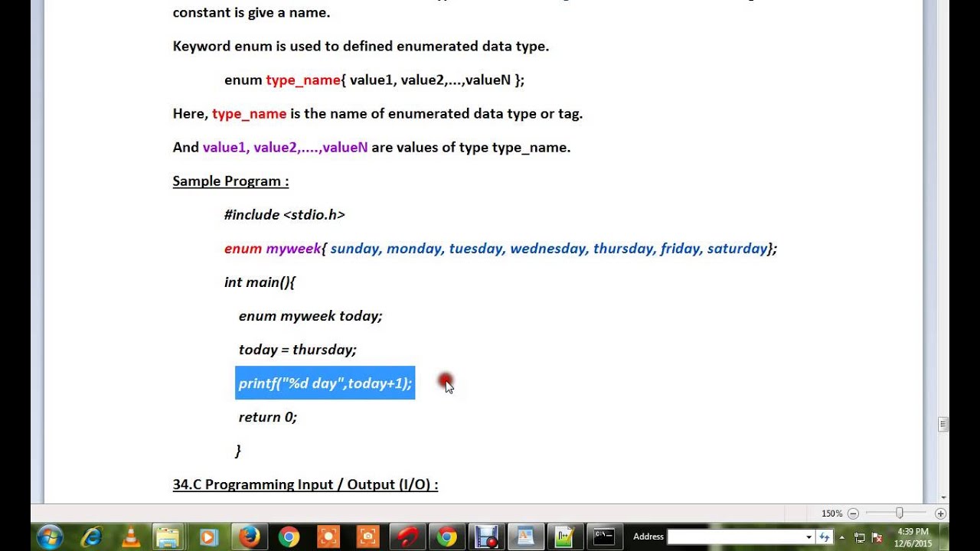980x551 pixels.
Task: Click the zoom in plus button
Action: point(941,514)
